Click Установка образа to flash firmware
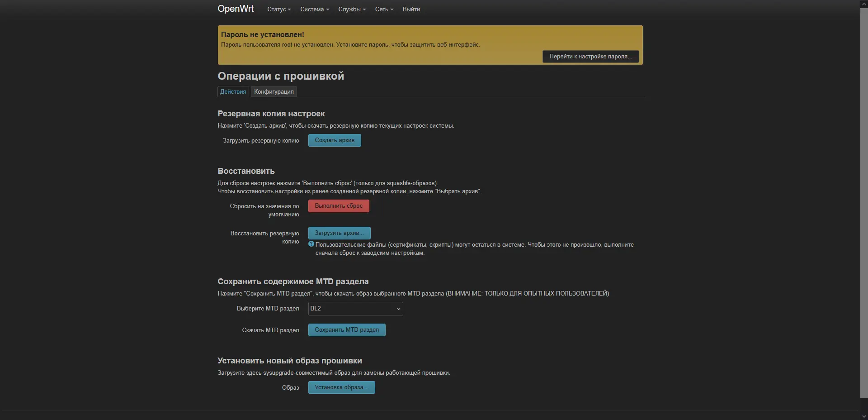The image size is (868, 420). (x=341, y=387)
